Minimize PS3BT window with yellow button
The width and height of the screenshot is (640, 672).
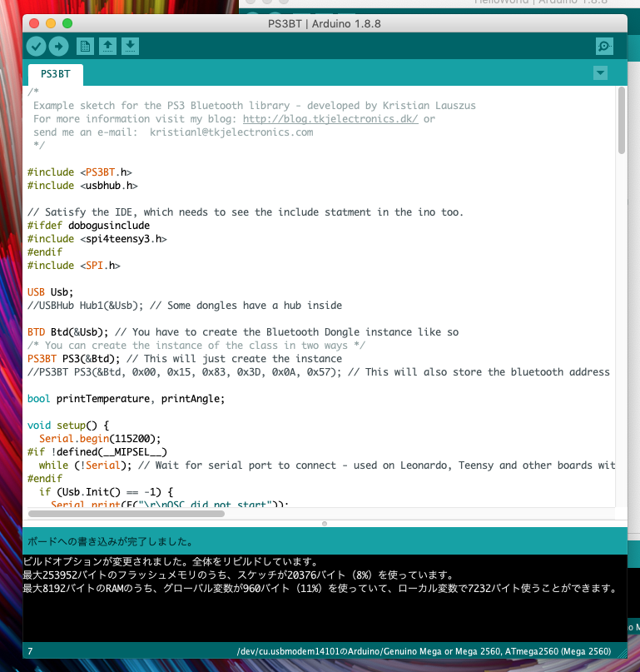[51, 23]
